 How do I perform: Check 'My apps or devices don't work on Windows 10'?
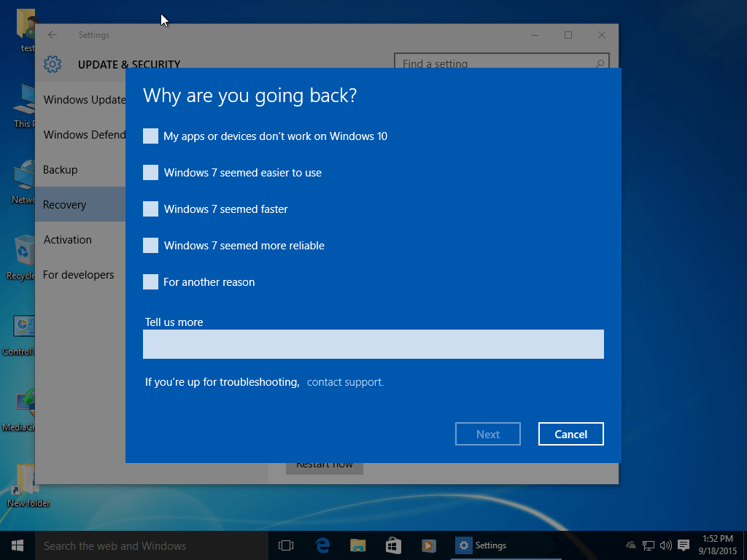click(x=150, y=136)
